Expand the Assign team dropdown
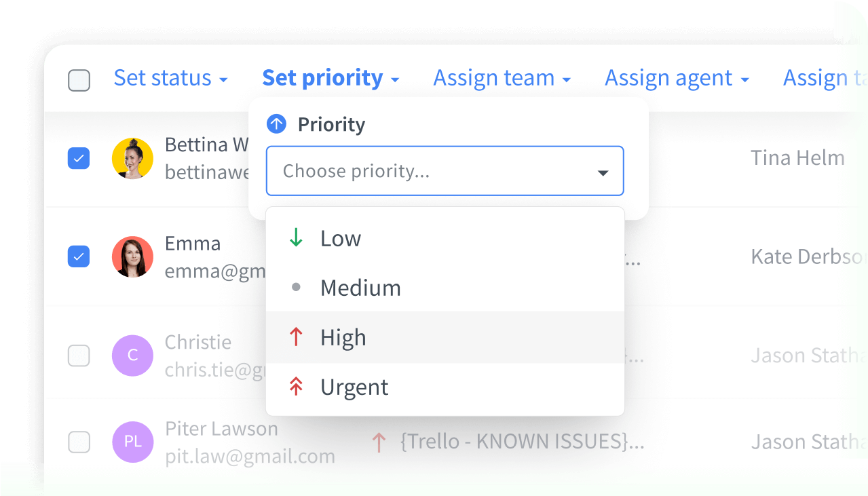 [x=502, y=77]
